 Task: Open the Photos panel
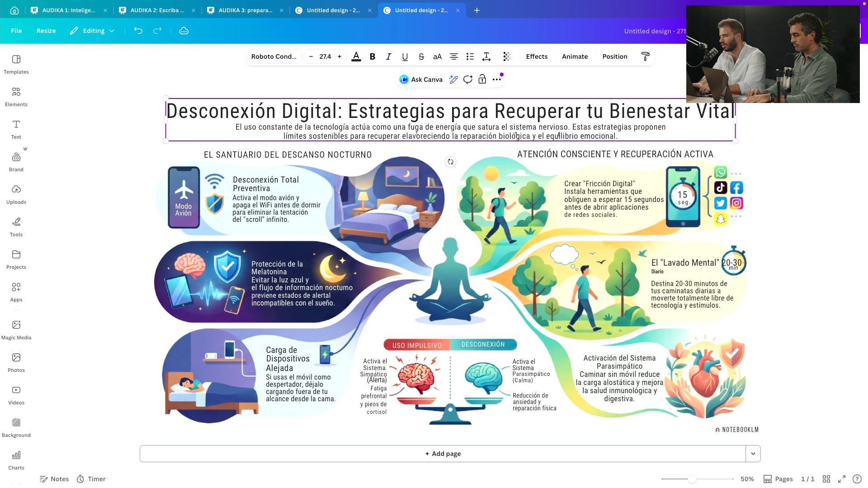[x=16, y=363]
